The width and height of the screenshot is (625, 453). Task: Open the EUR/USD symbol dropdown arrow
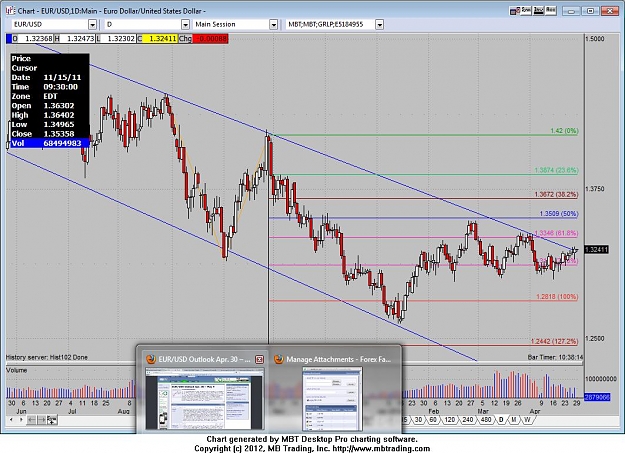pyautogui.click(x=92, y=25)
